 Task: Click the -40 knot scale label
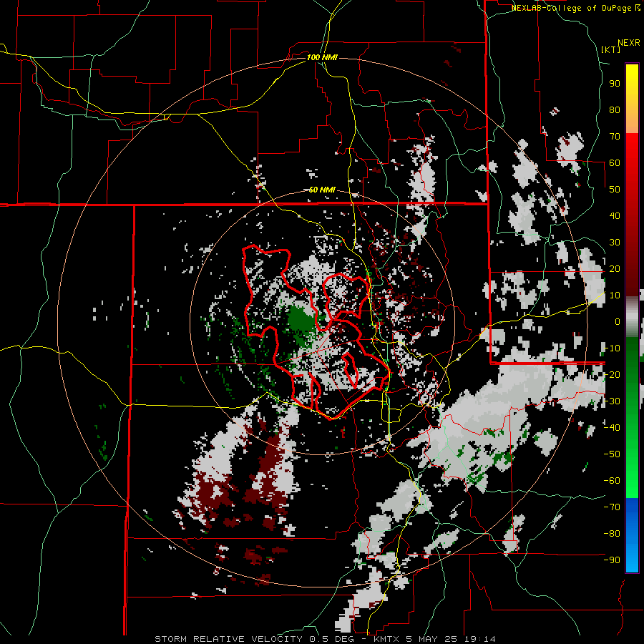pyautogui.click(x=612, y=428)
